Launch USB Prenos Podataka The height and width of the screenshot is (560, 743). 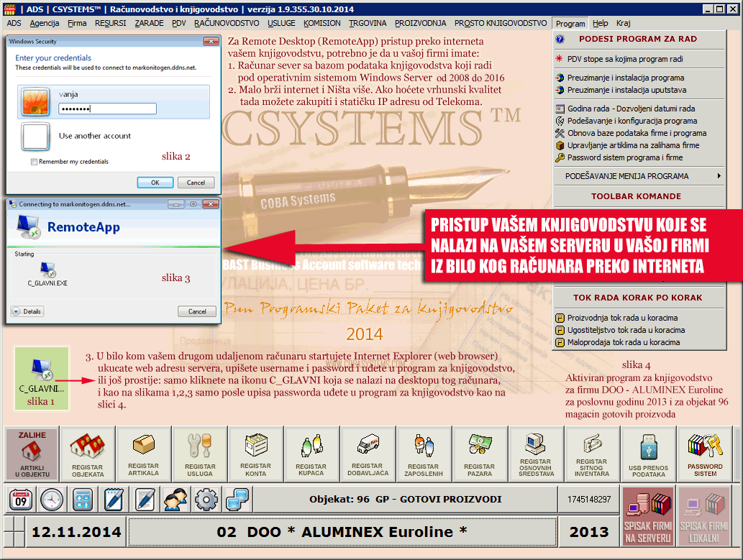(x=648, y=454)
